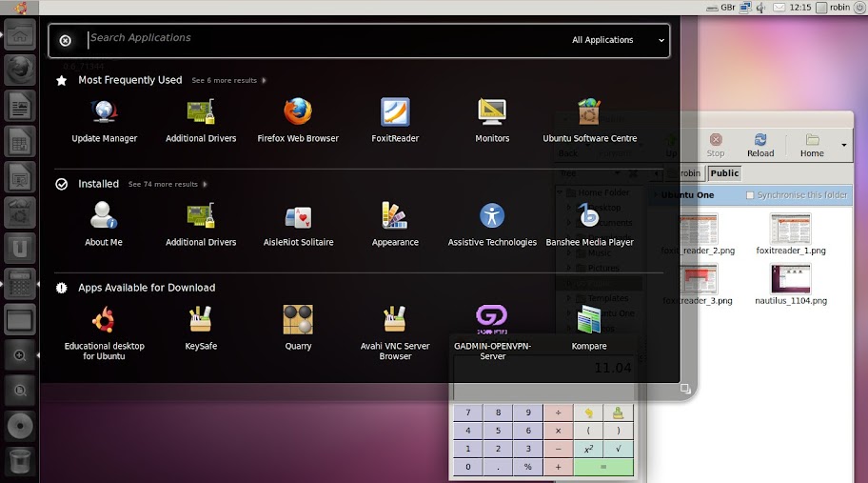868x483 pixels.
Task: Open About Me
Action: 104,224
